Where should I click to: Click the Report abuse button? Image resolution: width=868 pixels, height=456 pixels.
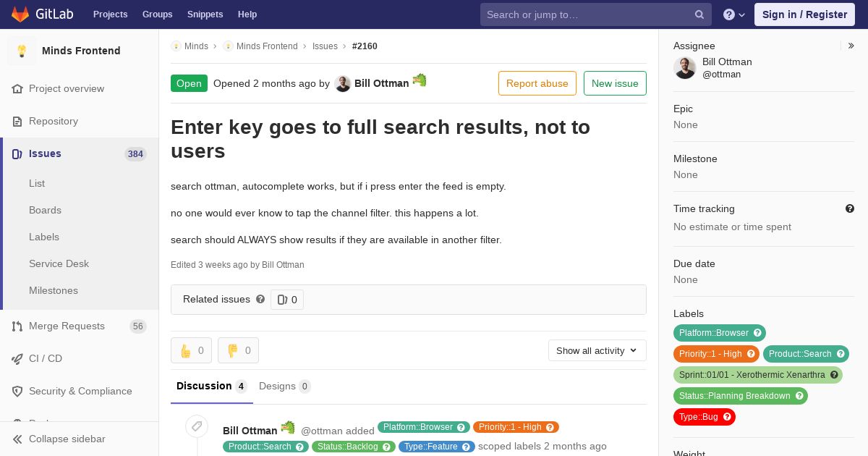[x=537, y=83]
